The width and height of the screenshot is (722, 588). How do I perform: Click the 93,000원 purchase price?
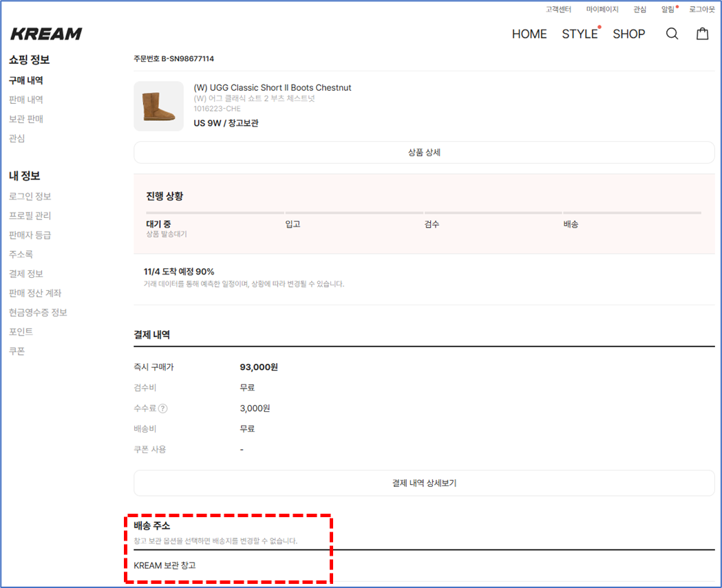tap(259, 367)
